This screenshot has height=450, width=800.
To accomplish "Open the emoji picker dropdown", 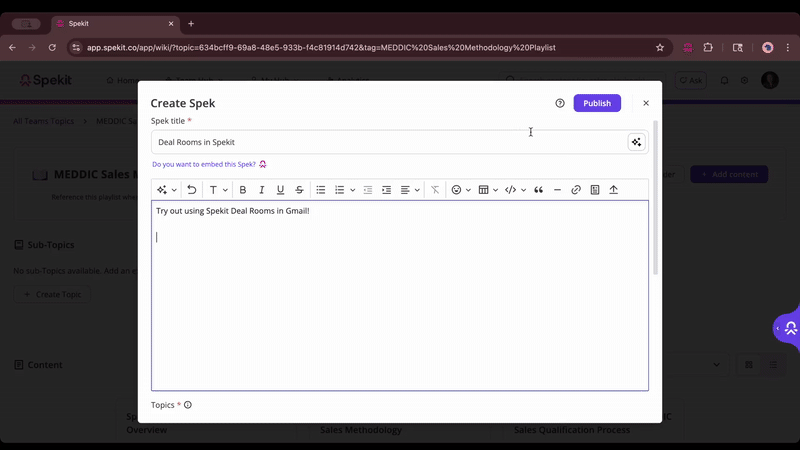I will 460,190.
